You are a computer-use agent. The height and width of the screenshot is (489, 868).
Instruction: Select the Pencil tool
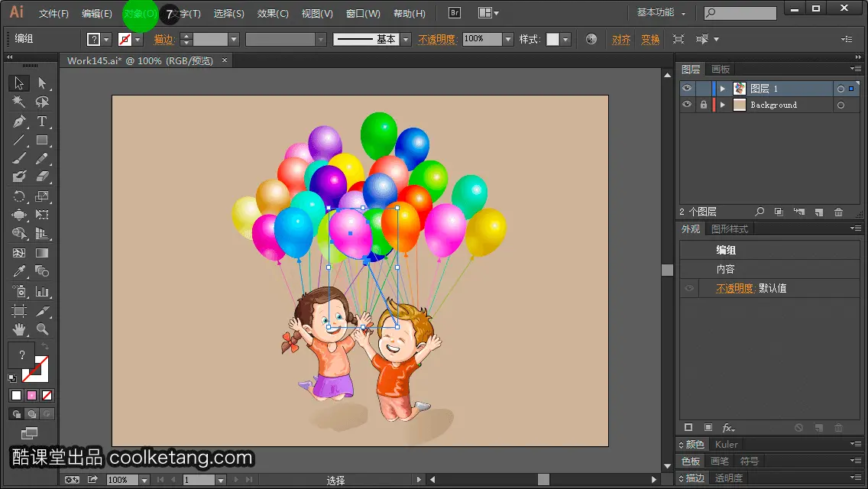click(x=42, y=158)
